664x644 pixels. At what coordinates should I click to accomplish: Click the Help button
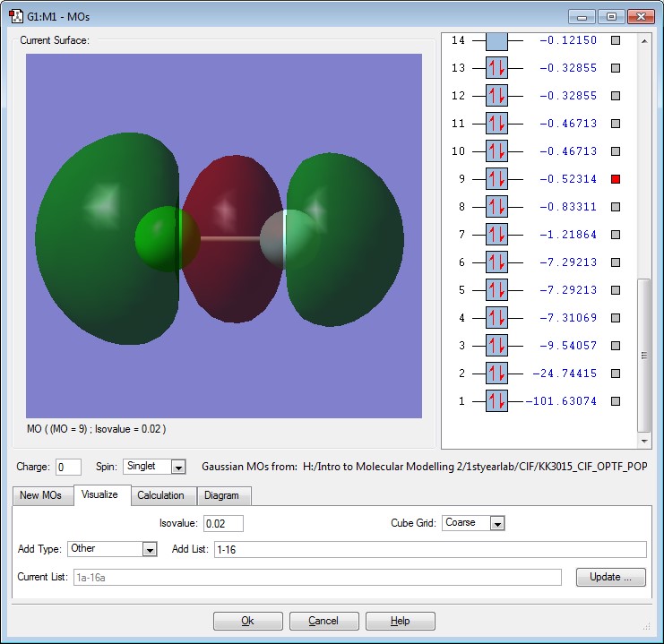click(401, 621)
